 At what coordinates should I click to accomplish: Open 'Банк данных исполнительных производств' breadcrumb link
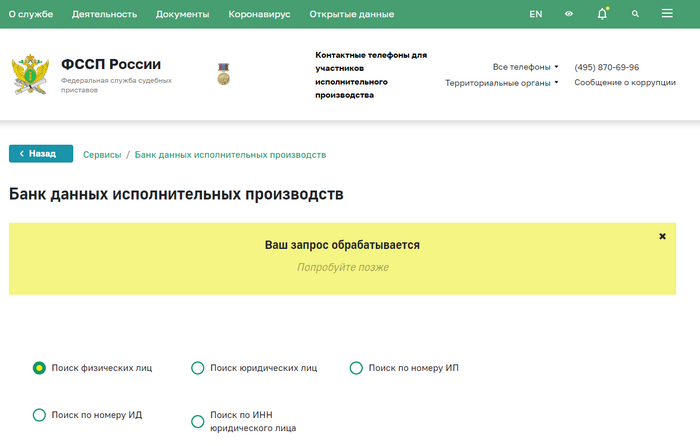pyautogui.click(x=230, y=155)
